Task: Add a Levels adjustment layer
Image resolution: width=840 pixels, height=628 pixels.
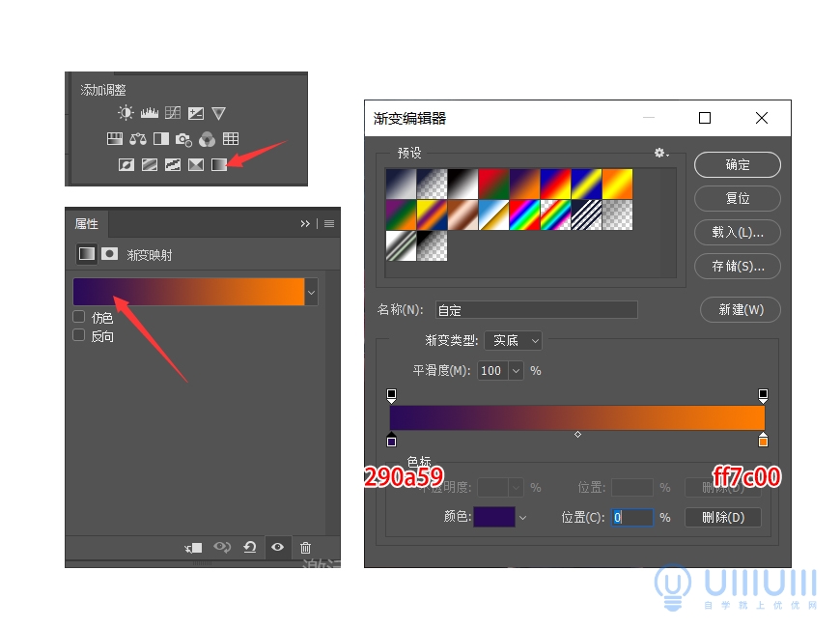Action: point(150,110)
